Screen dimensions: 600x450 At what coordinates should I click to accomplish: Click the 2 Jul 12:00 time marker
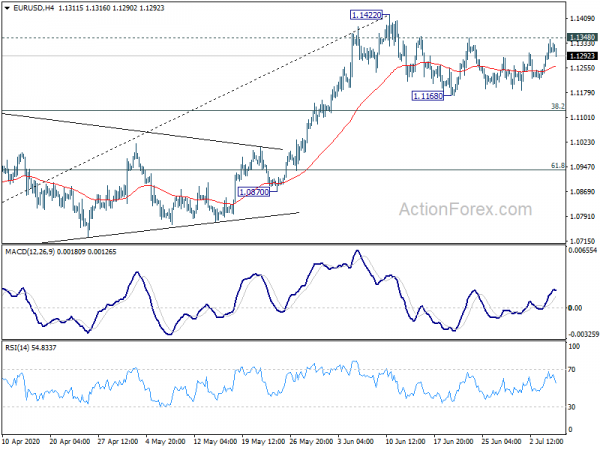click(x=546, y=441)
